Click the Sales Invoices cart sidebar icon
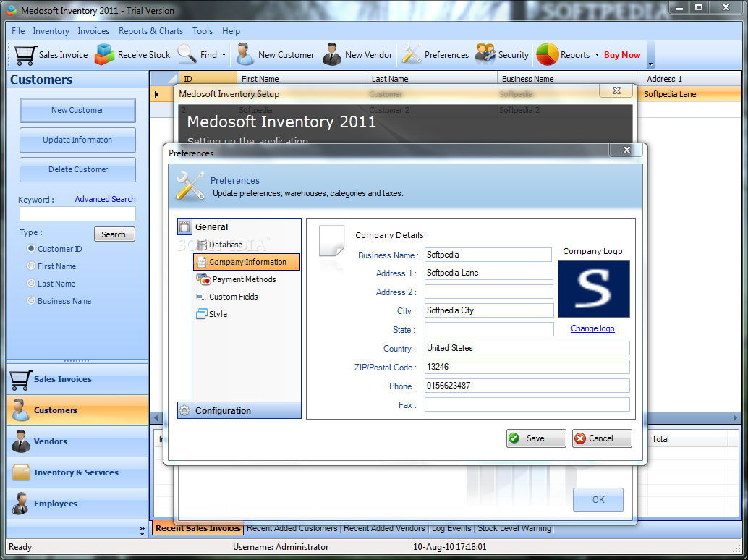 point(20,380)
